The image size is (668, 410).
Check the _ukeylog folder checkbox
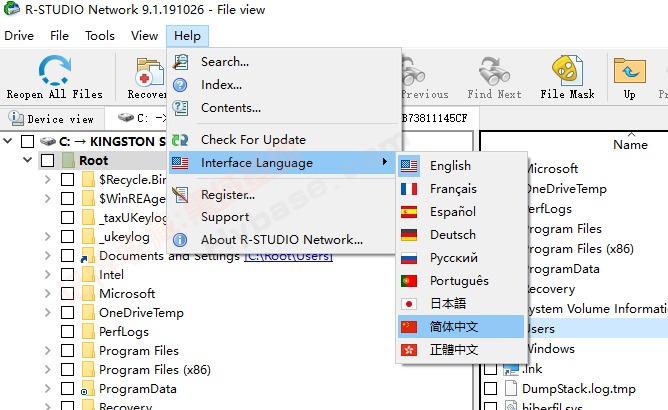[67, 237]
